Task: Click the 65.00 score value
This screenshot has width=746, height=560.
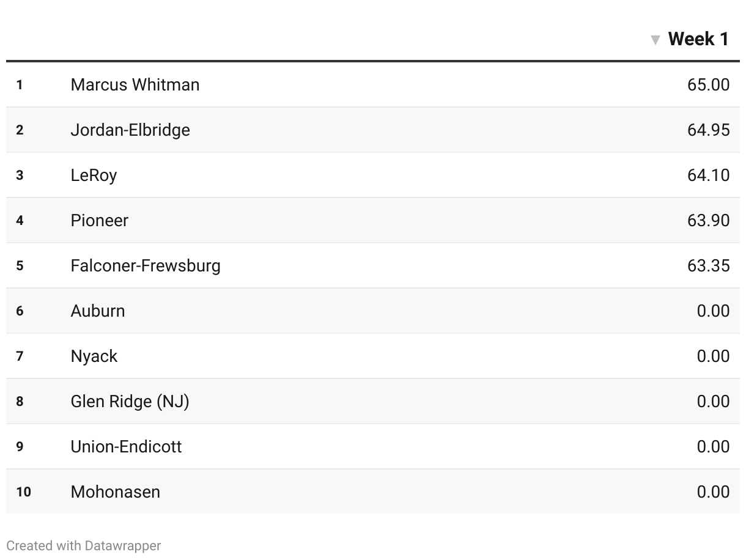Action: click(x=708, y=84)
